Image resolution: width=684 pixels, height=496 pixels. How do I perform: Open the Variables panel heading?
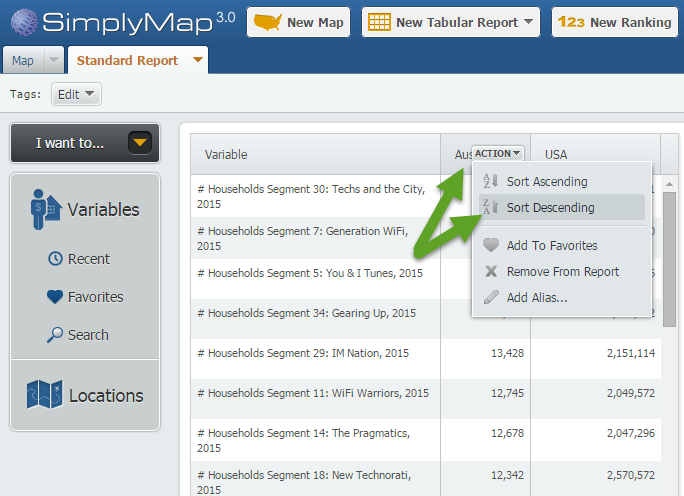tap(103, 210)
